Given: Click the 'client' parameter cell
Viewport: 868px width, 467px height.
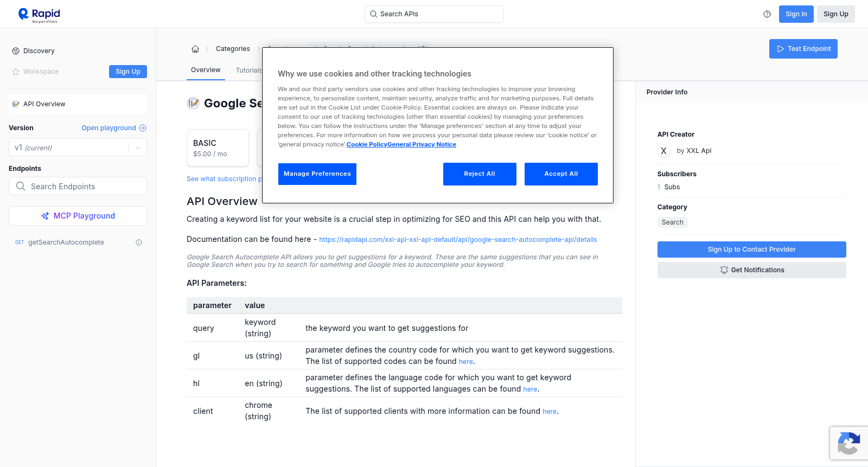Looking at the screenshot, I should pyautogui.click(x=203, y=411).
